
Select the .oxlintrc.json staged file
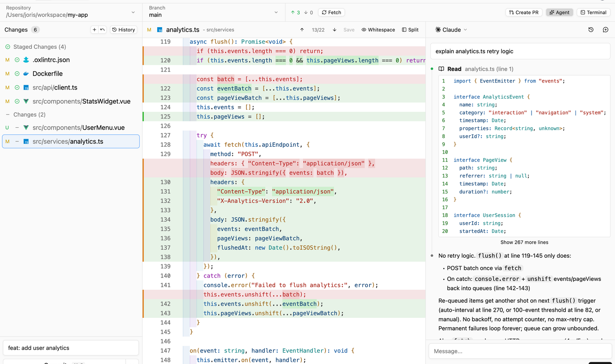tap(71, 60)
